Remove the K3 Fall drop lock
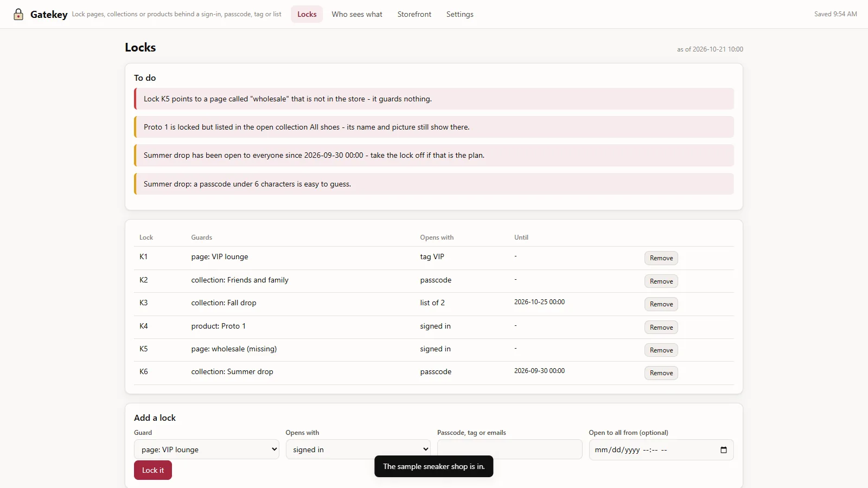The height and width of the screenshot is (488, 868). pyautogui.click(x=661, y=304)
